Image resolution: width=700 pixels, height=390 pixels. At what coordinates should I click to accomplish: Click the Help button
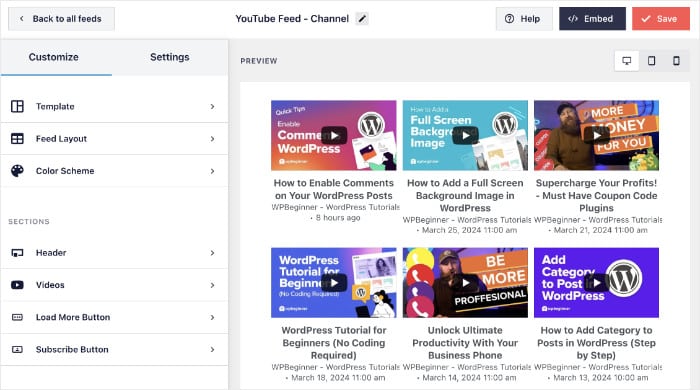pyautogui.click(x=524, y=19)
